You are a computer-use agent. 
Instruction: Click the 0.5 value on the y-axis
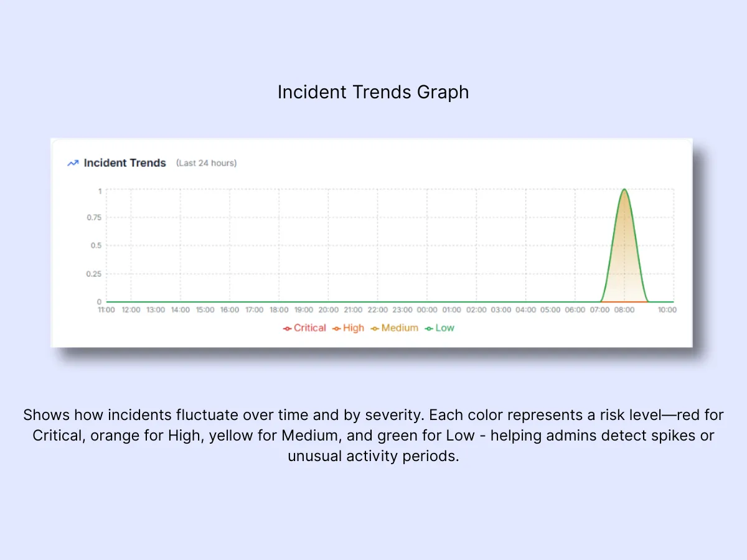tap(95, 245)
